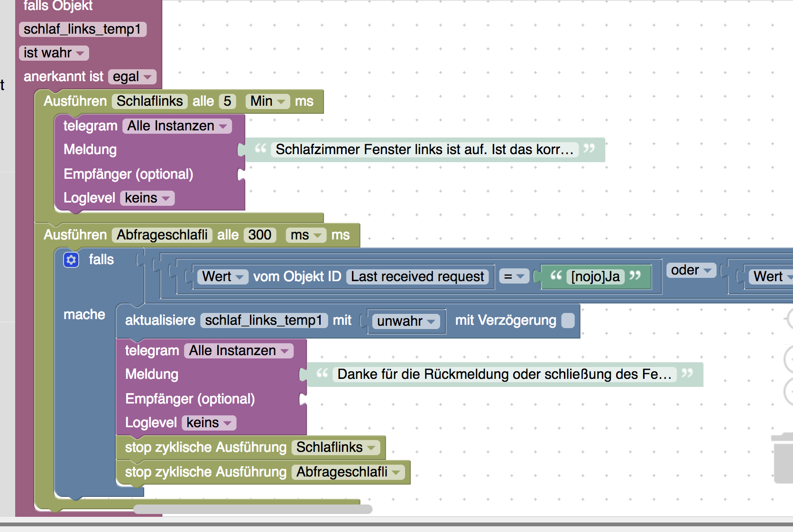Viewport: 793px width, 532px height.
Task: Open the '=' comparison operator dropdown
Action: [x=514, y=276]
